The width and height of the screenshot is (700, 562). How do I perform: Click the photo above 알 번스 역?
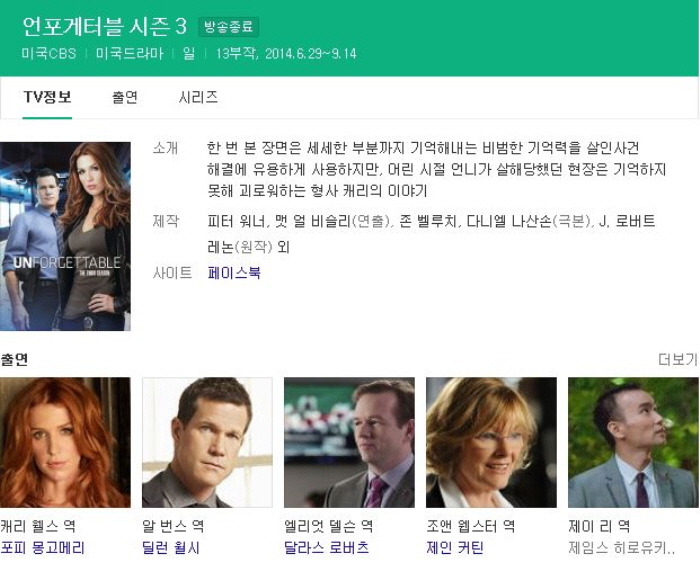(207, 442)
